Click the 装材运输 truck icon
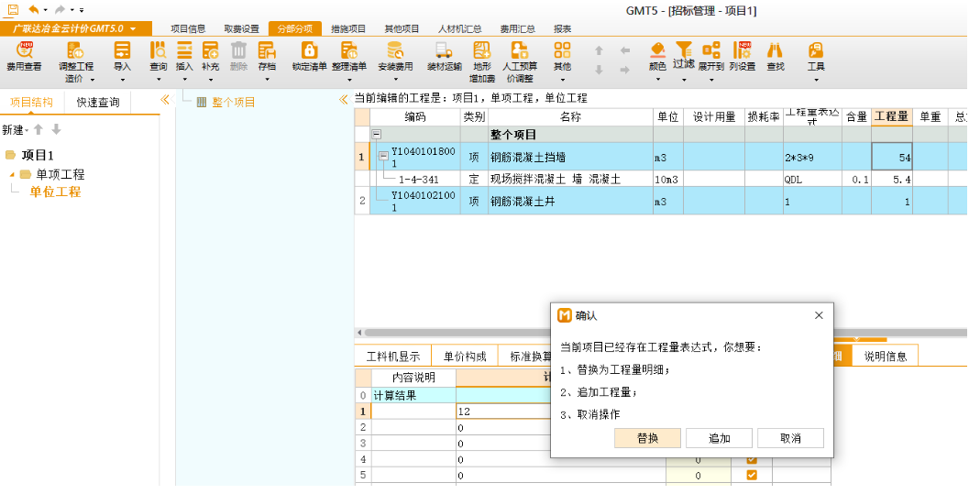The width and height of the screenshot is (980, 494). (x=444, y=51)
